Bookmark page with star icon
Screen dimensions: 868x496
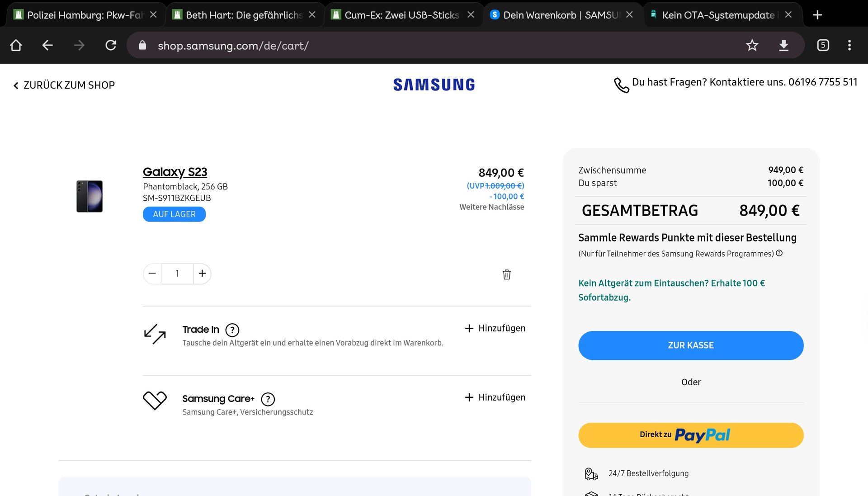[x=752, y=45]
